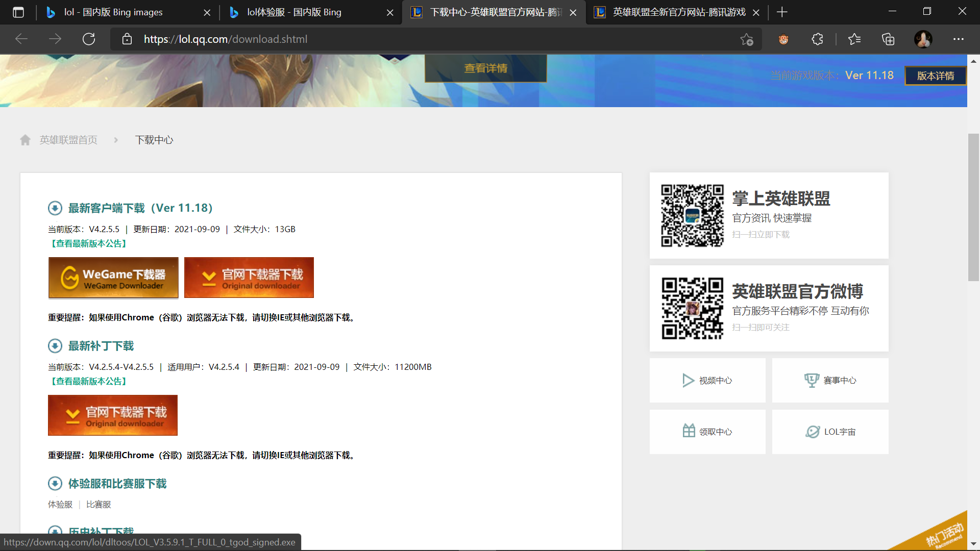Image resolution: width=980 pixels, height=551 pixels.
Task: Click the WeGame下载器 download button
Action: (x=113, y=278)
